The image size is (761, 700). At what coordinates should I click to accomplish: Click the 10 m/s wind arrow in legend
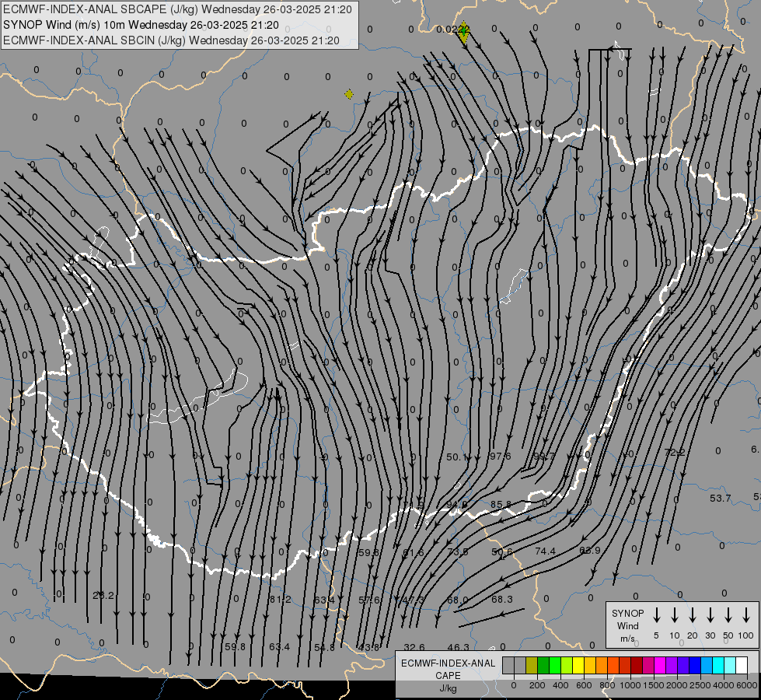[x=675, y=615]
